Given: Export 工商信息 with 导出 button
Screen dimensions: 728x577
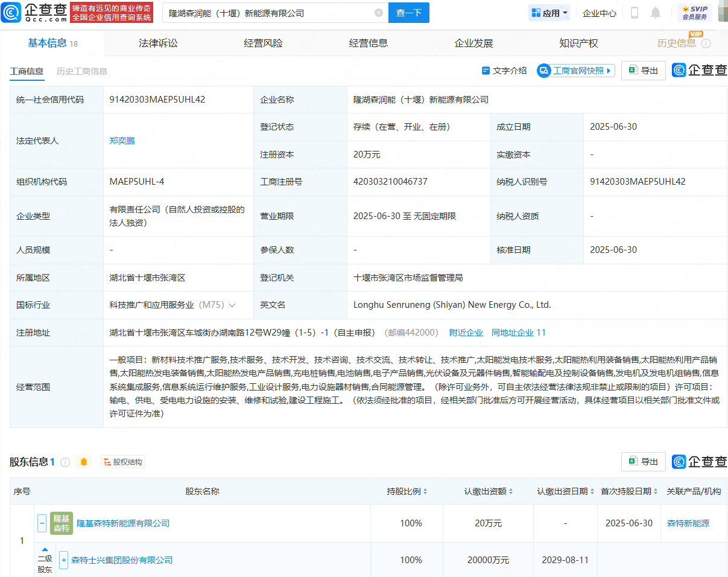Looking at the screenshot, I should [x=644, y=71].
